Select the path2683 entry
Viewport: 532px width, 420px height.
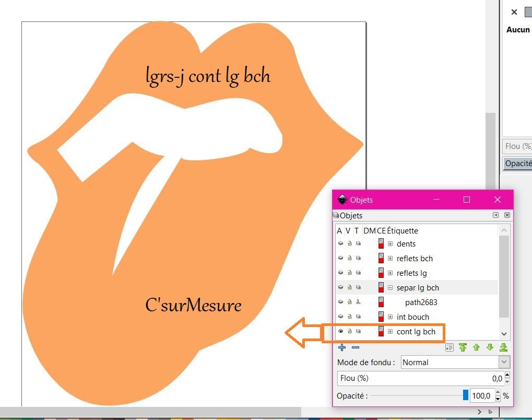point(421,302)
